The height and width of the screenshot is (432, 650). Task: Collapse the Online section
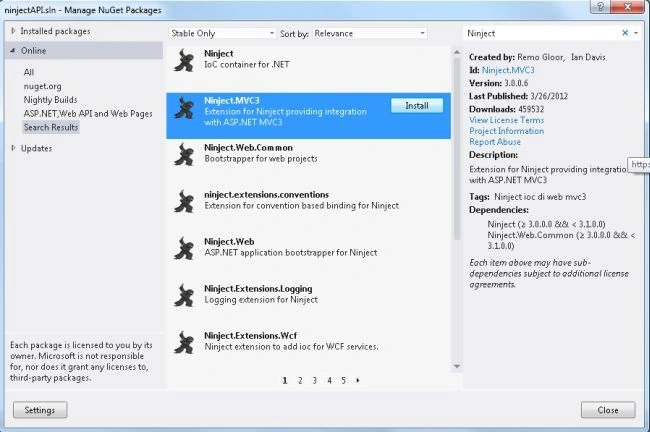pos(13,51)
